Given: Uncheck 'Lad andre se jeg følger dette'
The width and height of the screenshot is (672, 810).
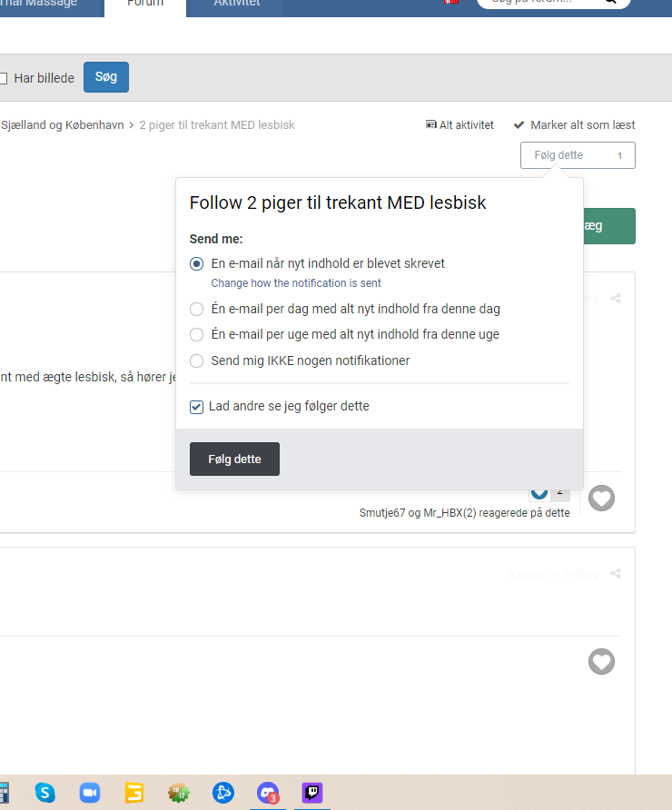Looking at the screenshot, I should (197, 407).
